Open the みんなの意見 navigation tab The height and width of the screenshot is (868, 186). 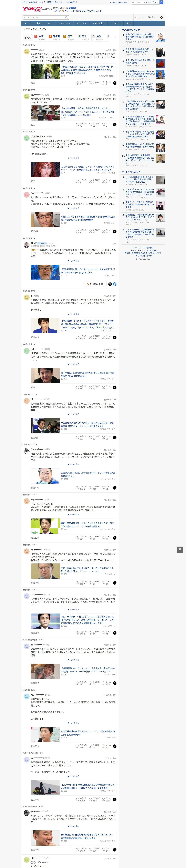pos(98,24)
